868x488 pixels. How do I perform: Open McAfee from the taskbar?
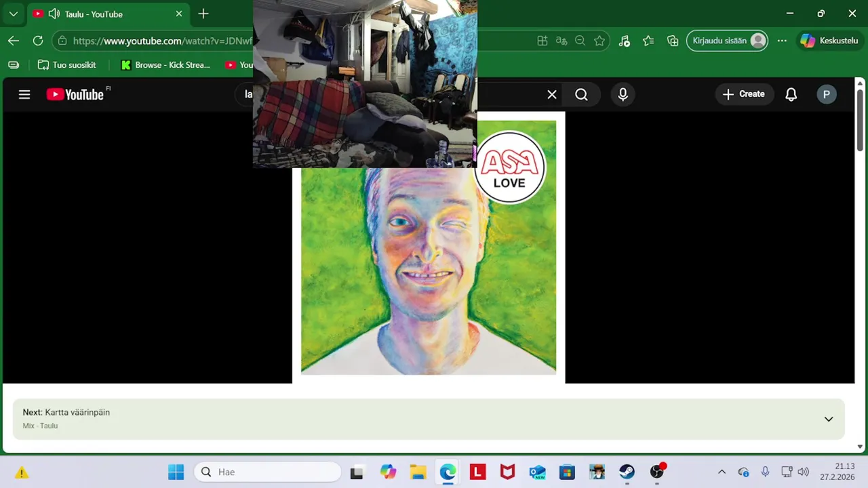(x=507, y=472)
